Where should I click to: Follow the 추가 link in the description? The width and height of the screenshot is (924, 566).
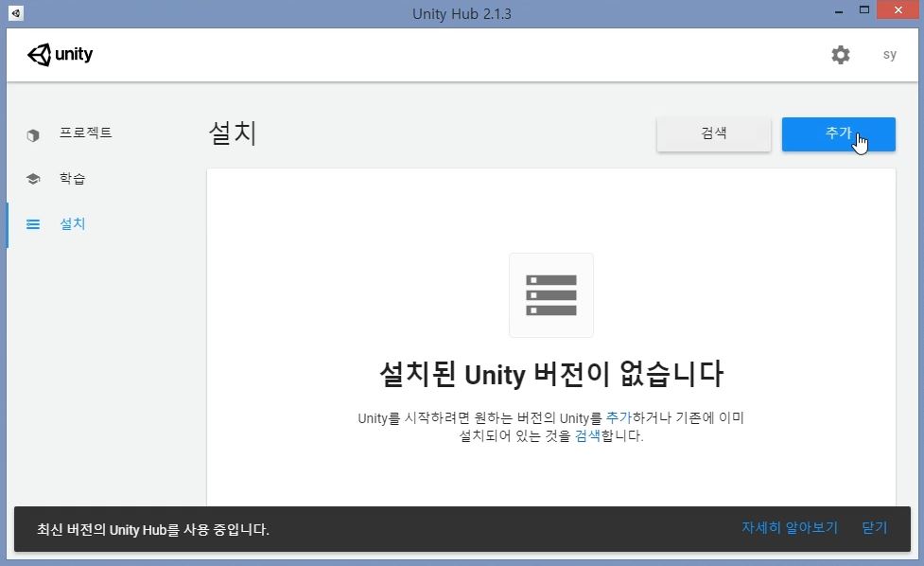(619, 417)
